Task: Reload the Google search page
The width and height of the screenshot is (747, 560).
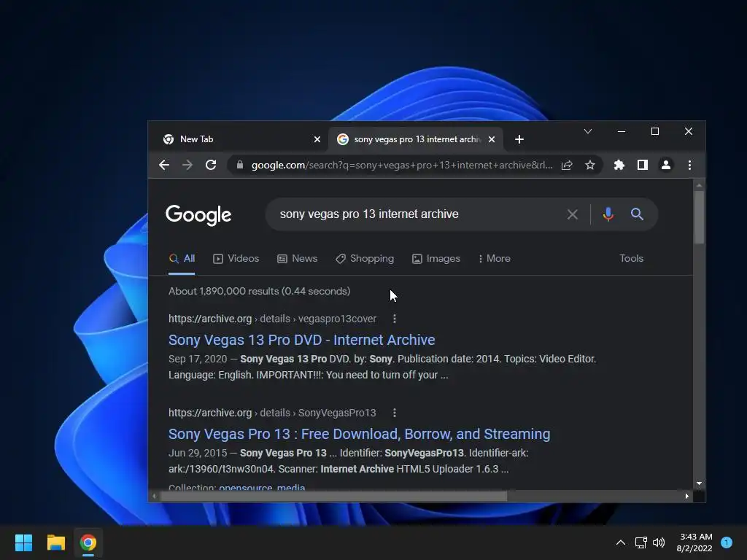Action: (x=211, y=166)
